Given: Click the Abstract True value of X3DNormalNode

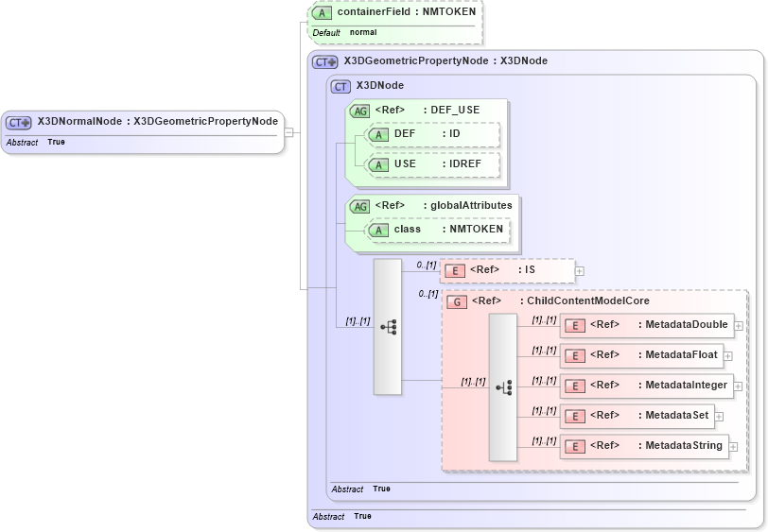Looking at the screenshot, I should pos(56,142).
